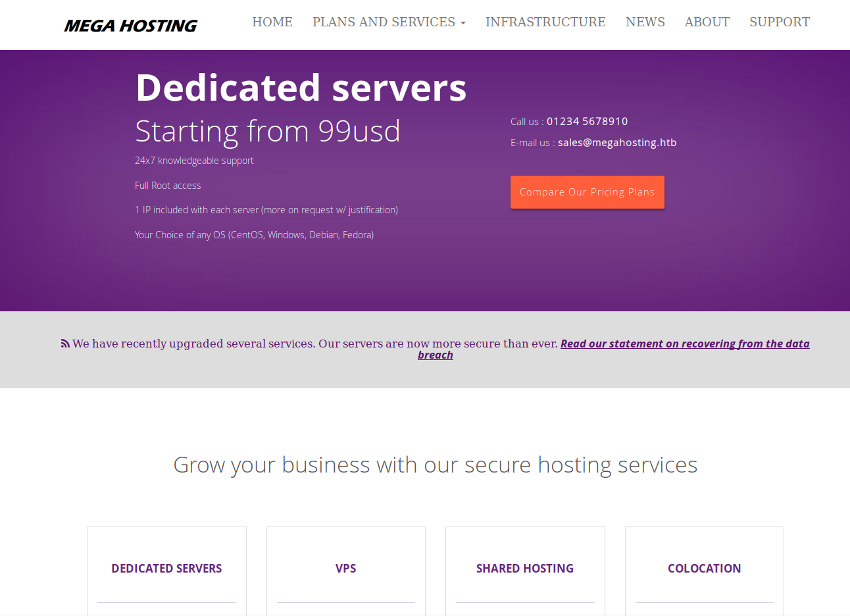The height and width of the screenshot is (616, 850).
Task: Click the RSS feed icon
Action: click(65, 344)
